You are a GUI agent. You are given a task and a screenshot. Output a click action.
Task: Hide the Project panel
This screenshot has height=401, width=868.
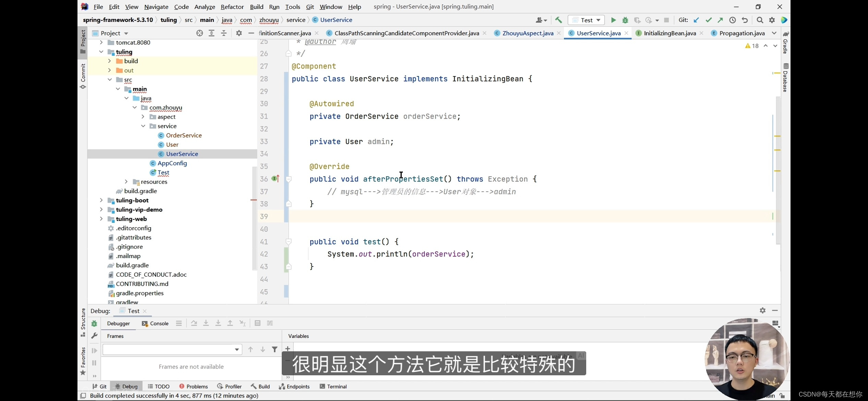click(251, 33)
